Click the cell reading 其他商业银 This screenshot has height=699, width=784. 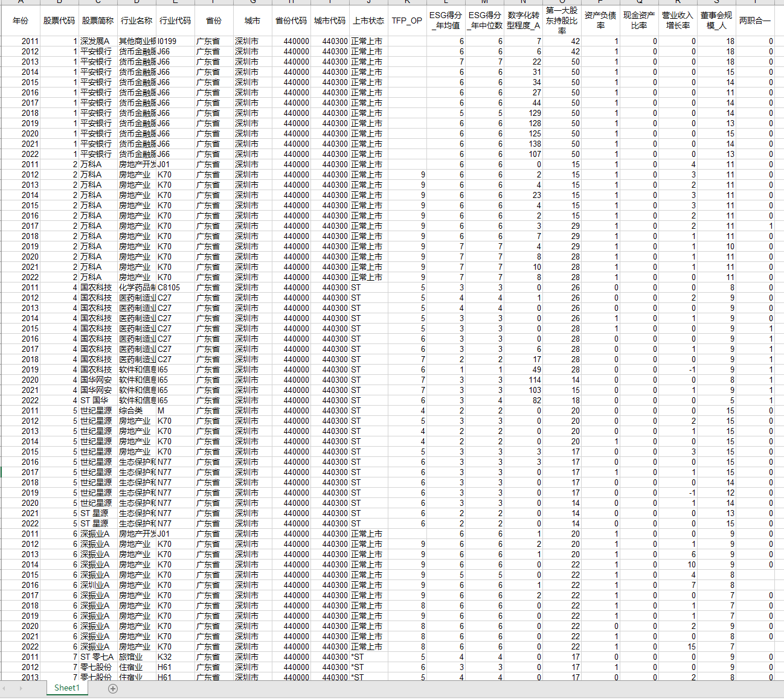click(137, 41)
